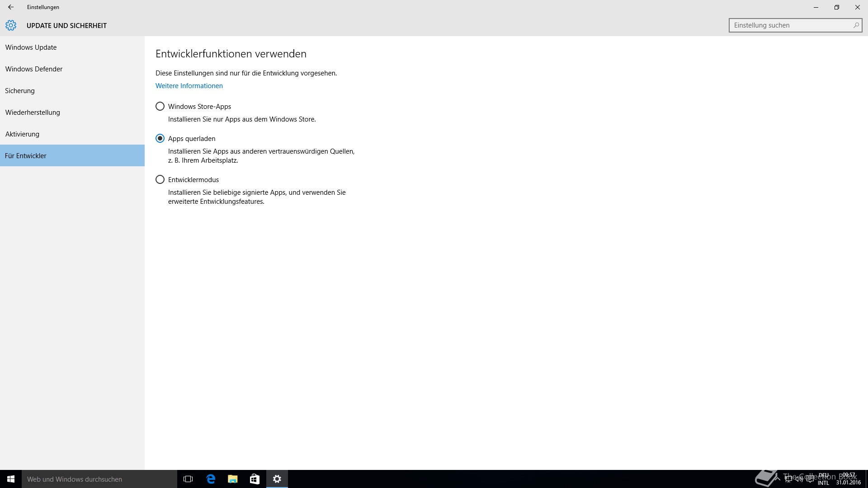
Task: Open the Action Center notifications icon
Action: click(810, 479)
